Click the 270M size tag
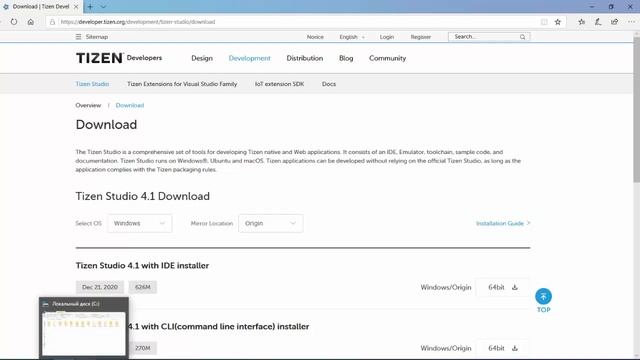 (142, 348)
